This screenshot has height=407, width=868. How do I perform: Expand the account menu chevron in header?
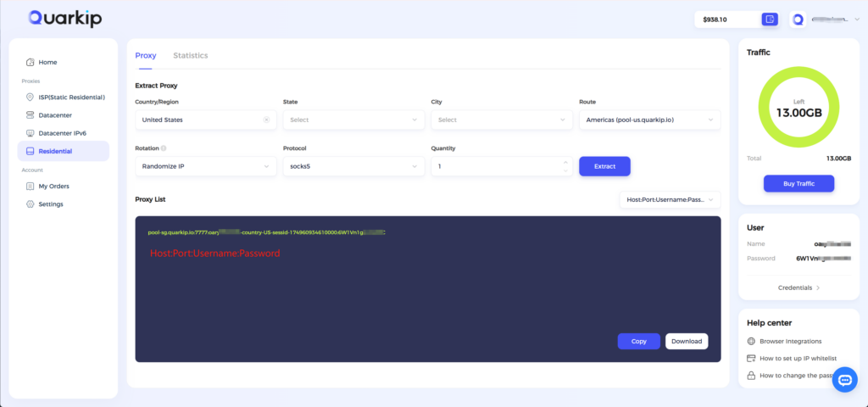coord(857,20)
